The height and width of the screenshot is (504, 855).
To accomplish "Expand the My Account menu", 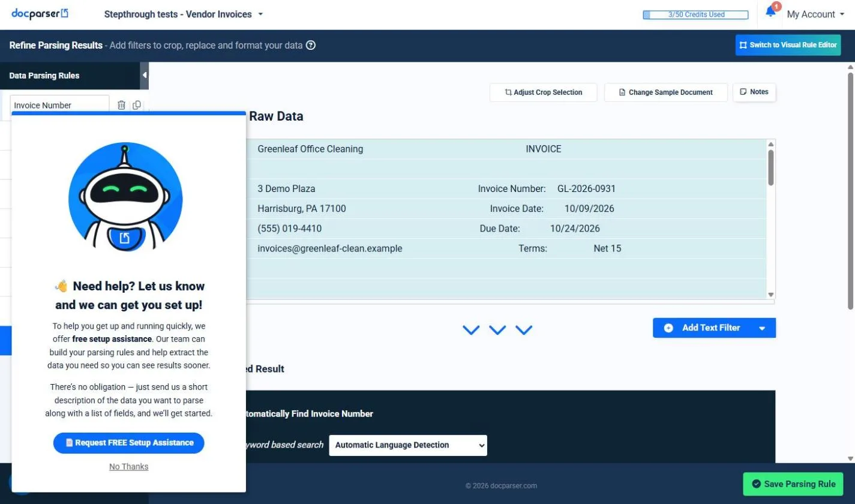I will pos(815,14).
